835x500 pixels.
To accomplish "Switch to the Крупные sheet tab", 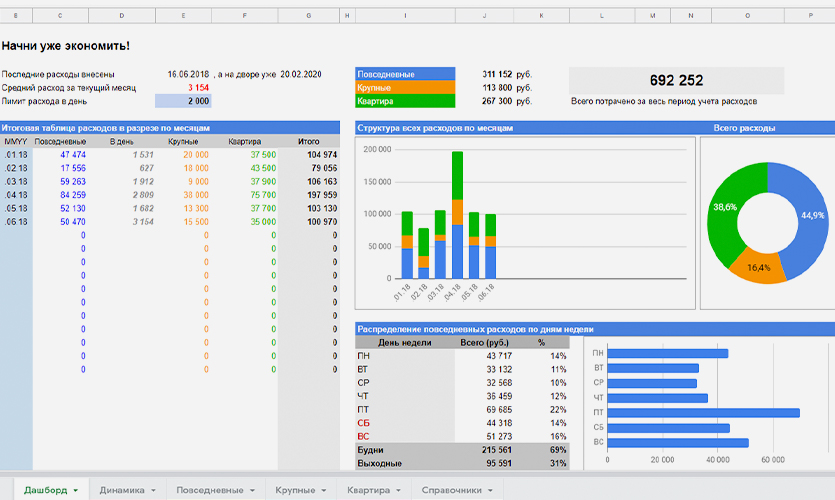I will click(x=294, y=490).
